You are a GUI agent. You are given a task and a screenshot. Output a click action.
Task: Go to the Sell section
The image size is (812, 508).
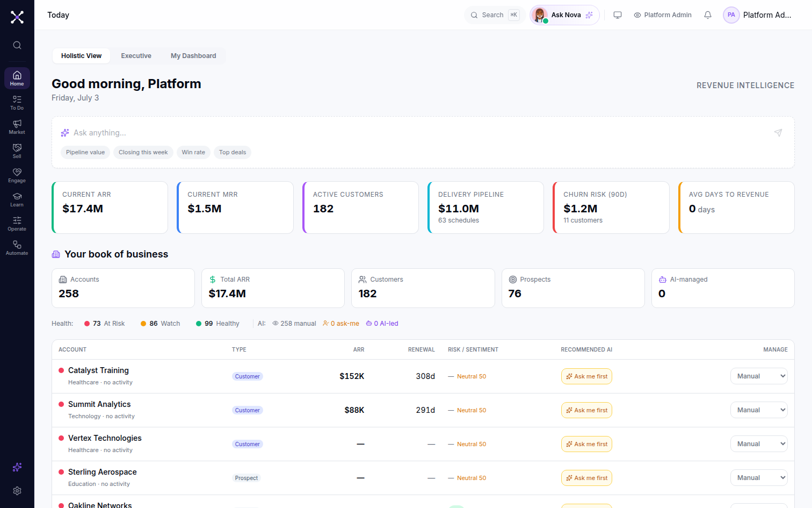[17, 151]
